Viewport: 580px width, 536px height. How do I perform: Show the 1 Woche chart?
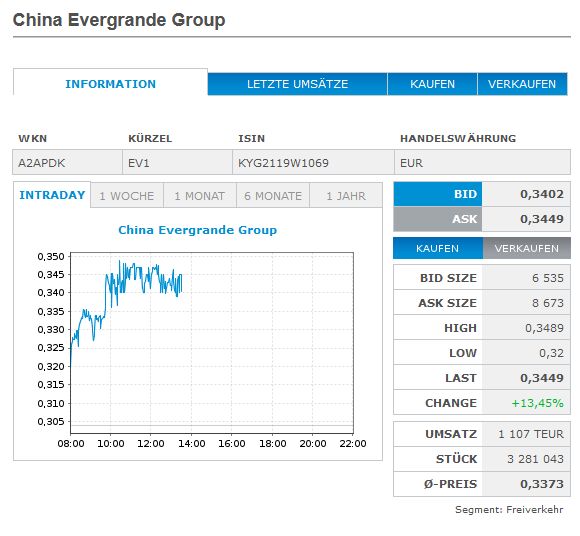point(127,196)
